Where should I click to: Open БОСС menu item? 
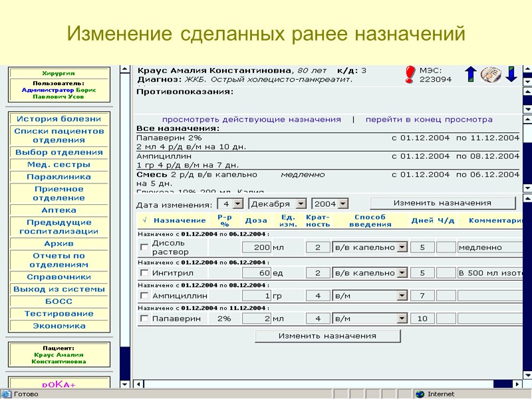click(x=59, y=301)
